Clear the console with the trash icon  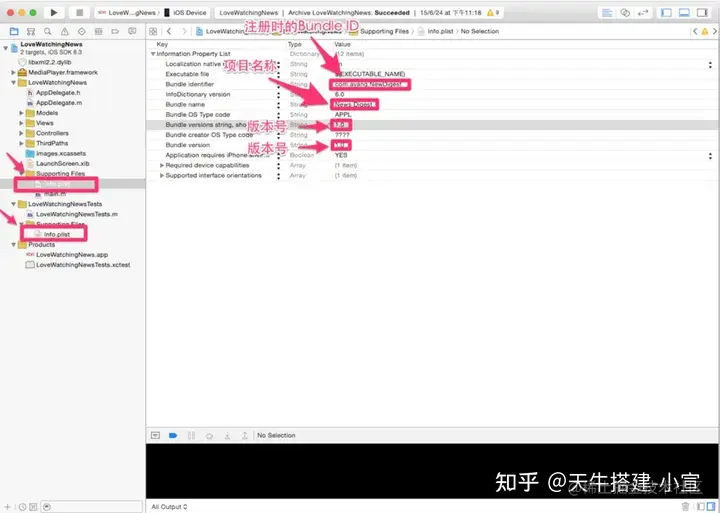coord(685,507)
